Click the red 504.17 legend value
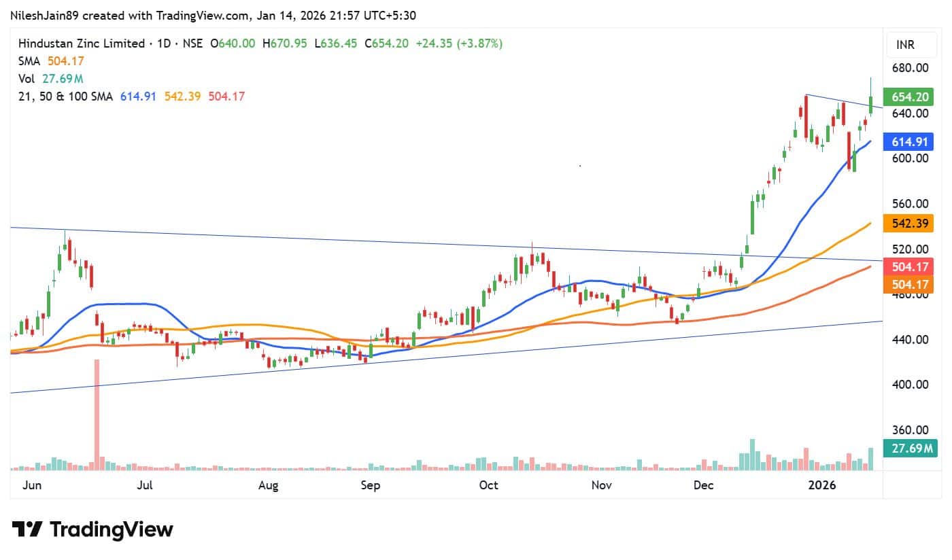Image resolution: width=952 pixels, height=560 pixels. tap(226, 97)
